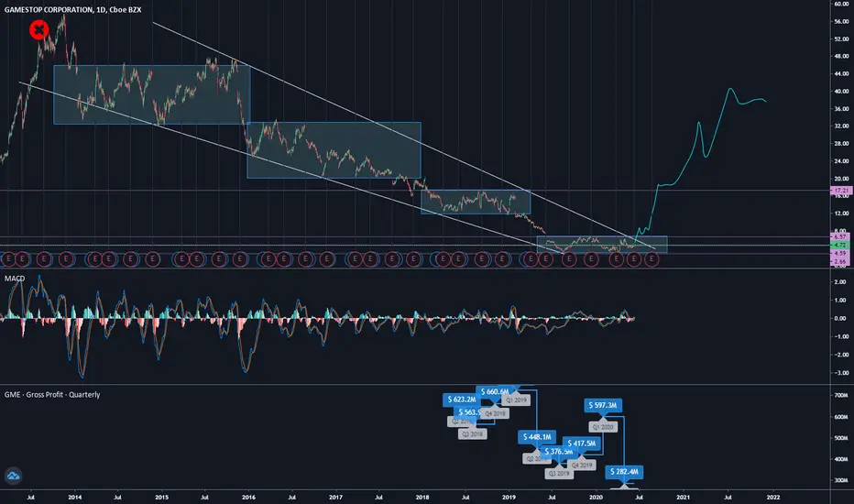Viewport: 854px width, 504px height.
Task: Click the 17.21 price label on the scale
Action: (841, 191)
